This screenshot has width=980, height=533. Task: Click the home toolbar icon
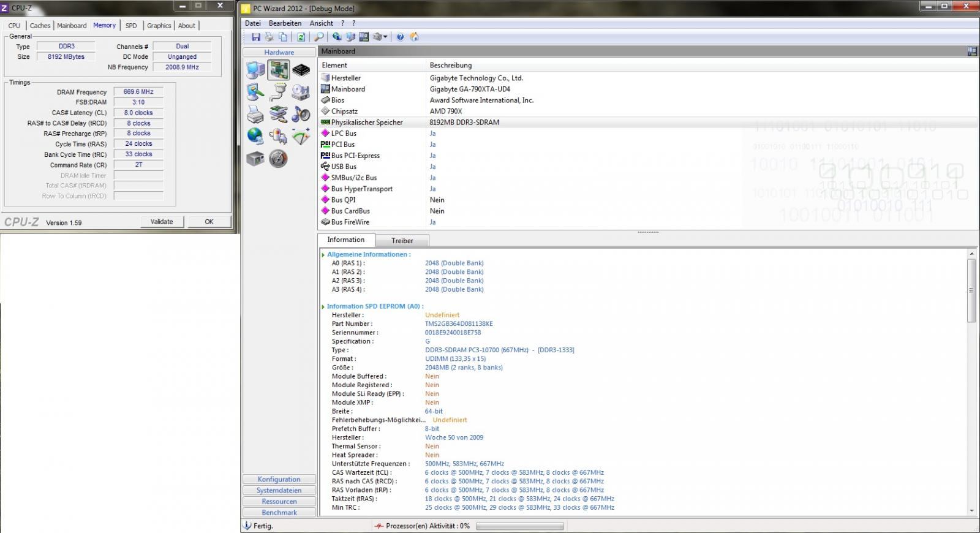click(414, 37)
